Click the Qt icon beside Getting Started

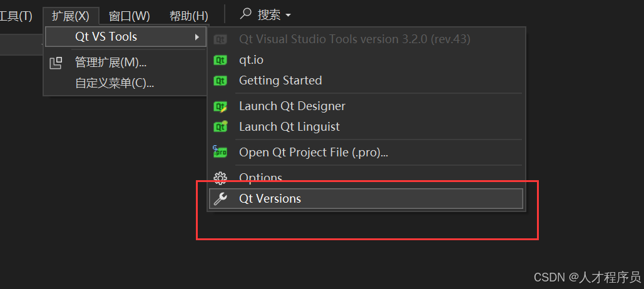[x=220, y=81]
